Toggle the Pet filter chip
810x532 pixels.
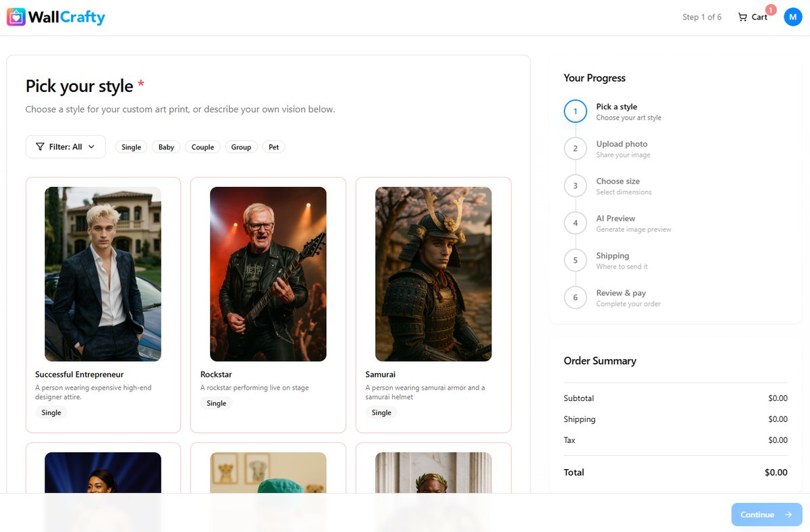[273, 147]
